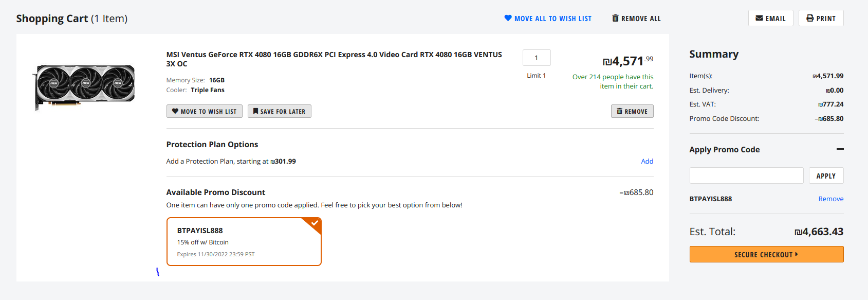Click the envelope icon on Email button
Viewport: 868px width, 300px height.
coord(759,18)
